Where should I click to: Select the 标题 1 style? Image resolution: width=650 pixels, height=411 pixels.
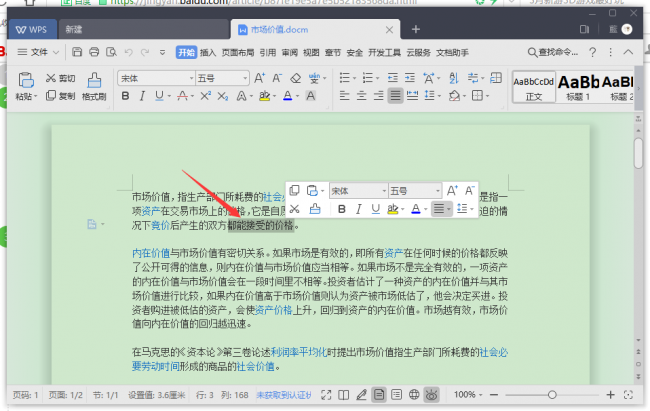coord(578,88)
